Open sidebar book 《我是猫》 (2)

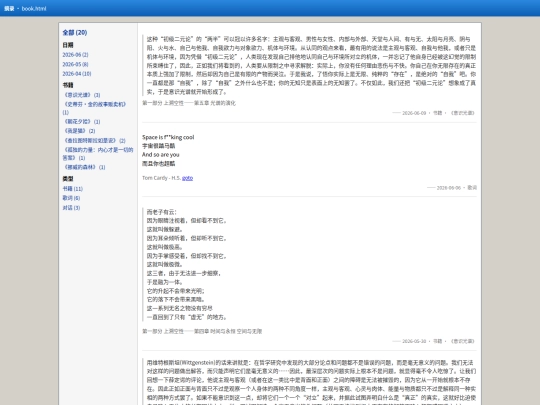coord(79,131)
